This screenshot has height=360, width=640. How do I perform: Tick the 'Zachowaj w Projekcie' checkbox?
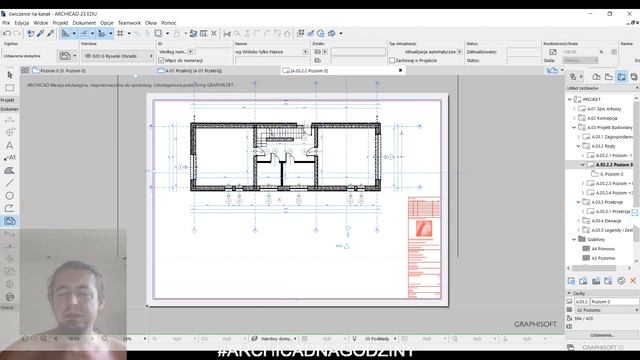pyautogui.click(x=392, y=60)
